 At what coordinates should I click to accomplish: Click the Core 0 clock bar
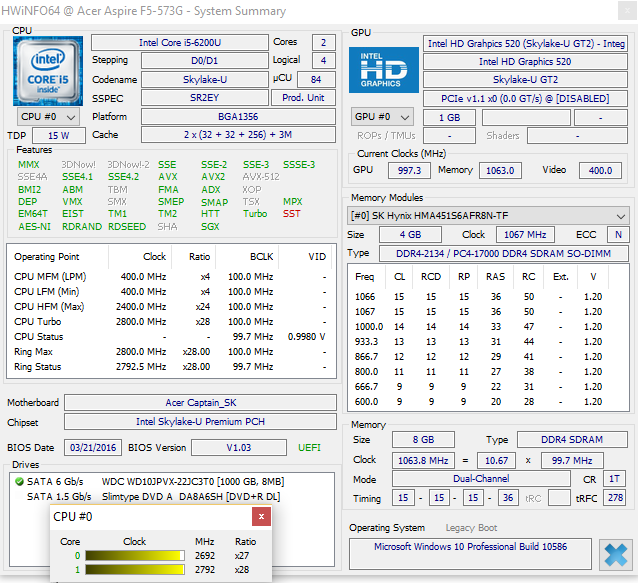tap(135, 556)
